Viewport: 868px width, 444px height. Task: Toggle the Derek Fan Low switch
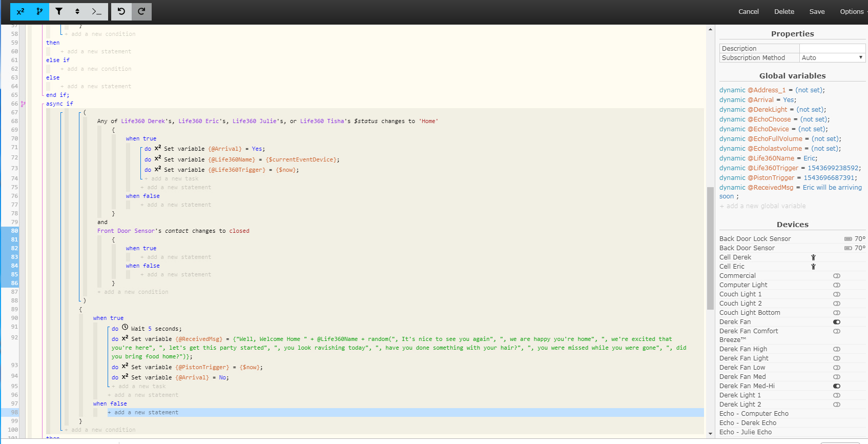coord(837,368)
